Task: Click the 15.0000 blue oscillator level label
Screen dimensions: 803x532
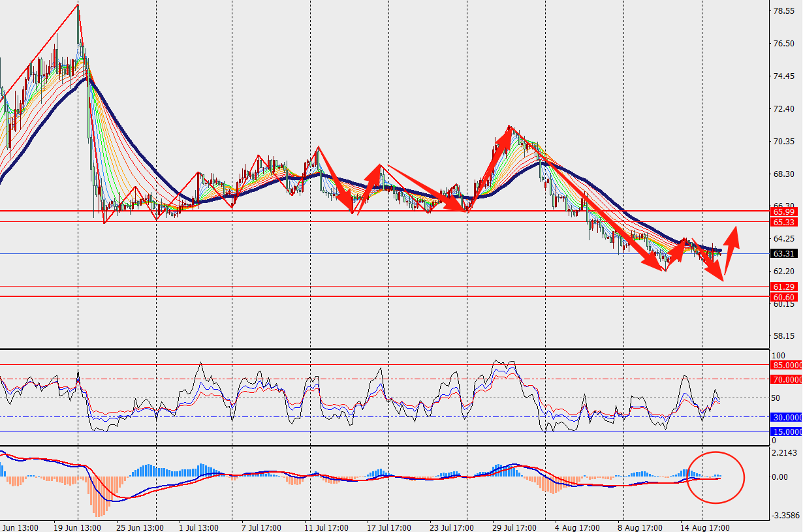Action: tap(787, 431)
